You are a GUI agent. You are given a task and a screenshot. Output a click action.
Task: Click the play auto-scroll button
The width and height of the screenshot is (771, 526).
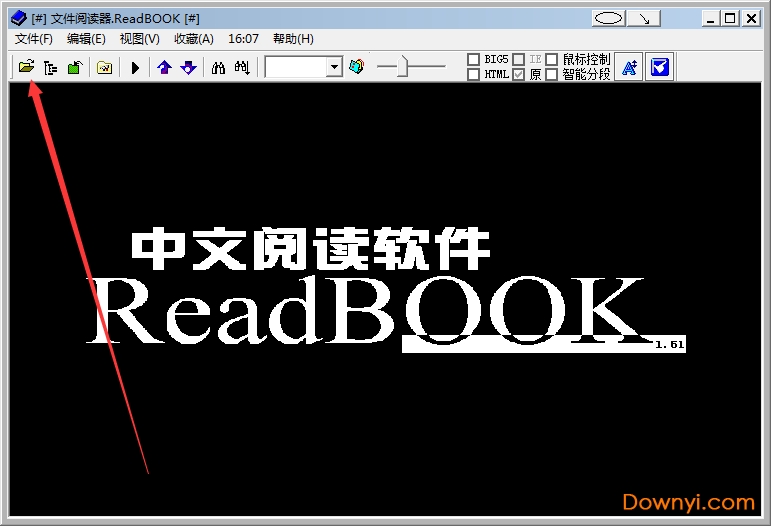[135, 67]
